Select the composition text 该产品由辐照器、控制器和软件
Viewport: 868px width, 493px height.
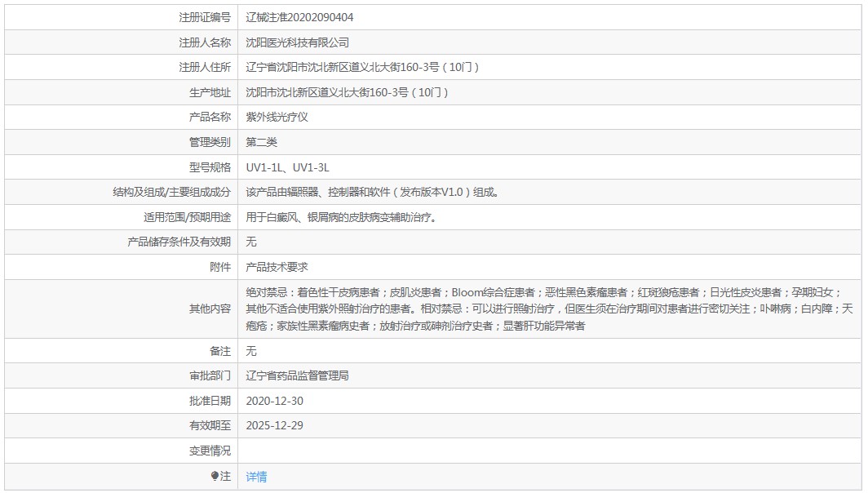pos(373,192)
